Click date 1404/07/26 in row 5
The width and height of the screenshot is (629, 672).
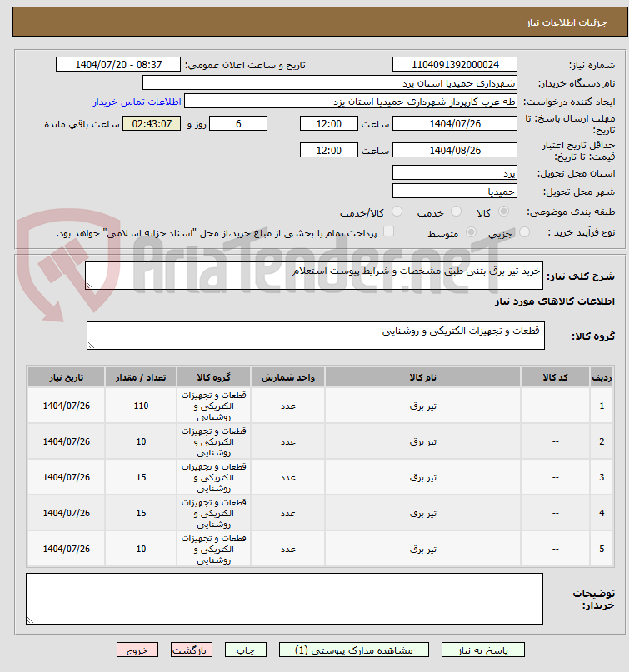(x=66, y=549)
